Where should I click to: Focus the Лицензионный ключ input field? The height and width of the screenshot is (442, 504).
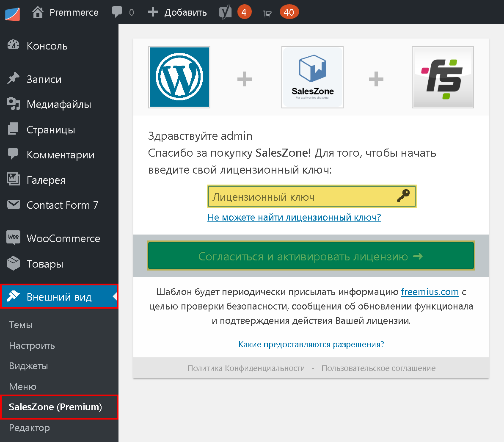312,196
